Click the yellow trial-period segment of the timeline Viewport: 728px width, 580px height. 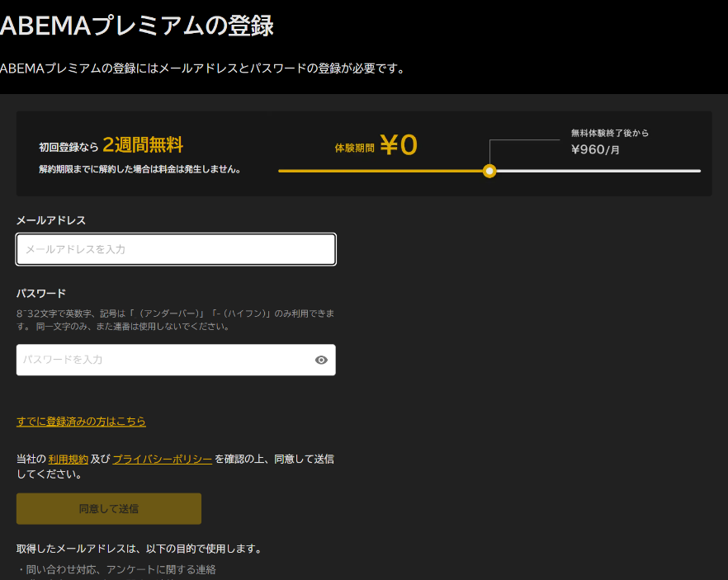tap(380, 171)
